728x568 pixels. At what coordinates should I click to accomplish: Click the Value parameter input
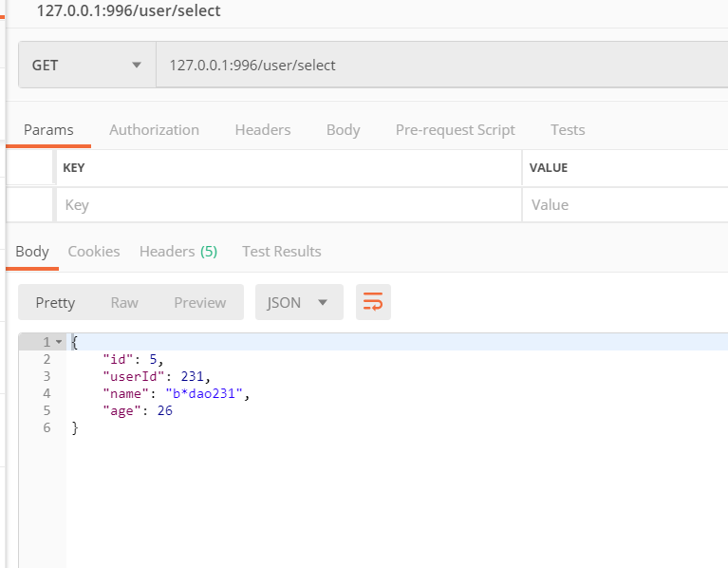click(x=622, y=204)
